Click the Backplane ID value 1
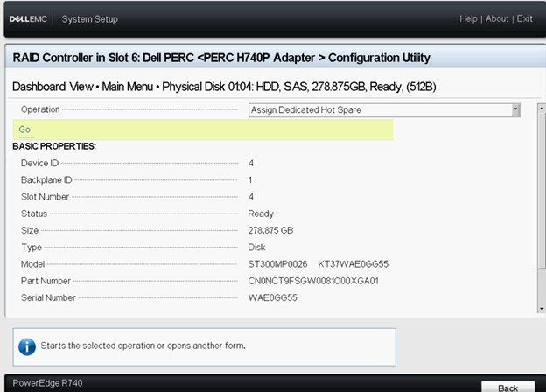The image size is (546, 392). click(250, 180)
